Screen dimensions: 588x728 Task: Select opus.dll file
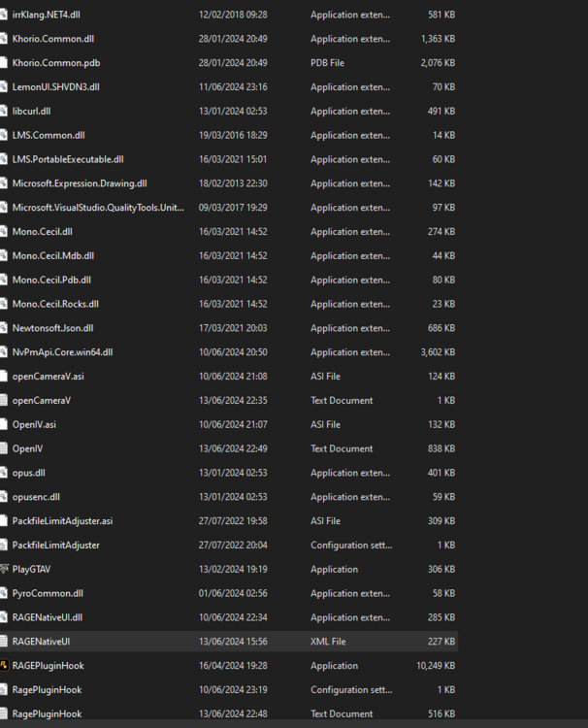coord(29,473)
